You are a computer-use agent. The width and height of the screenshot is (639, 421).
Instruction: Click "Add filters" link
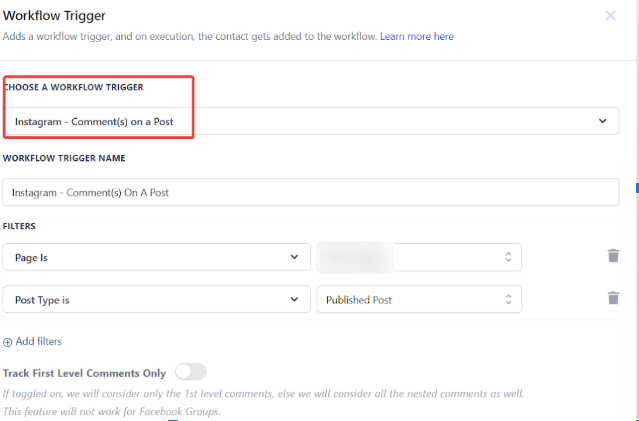point(39,342)
